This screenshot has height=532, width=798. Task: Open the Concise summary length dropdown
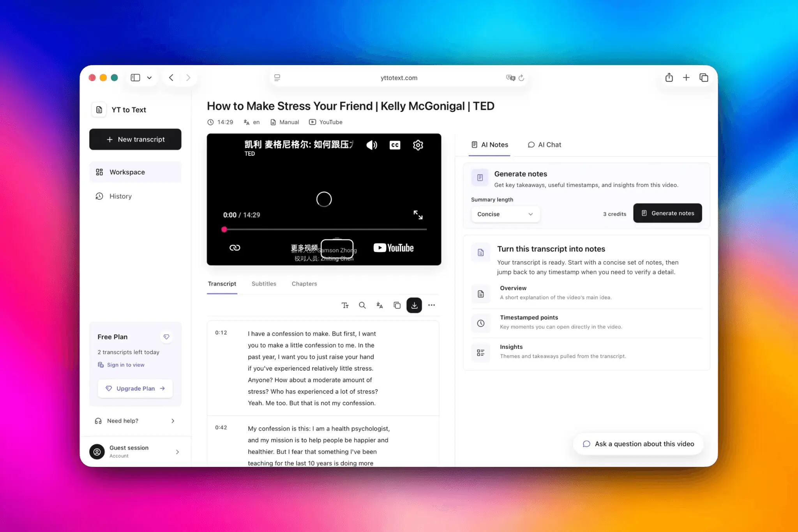pos(505,214)
